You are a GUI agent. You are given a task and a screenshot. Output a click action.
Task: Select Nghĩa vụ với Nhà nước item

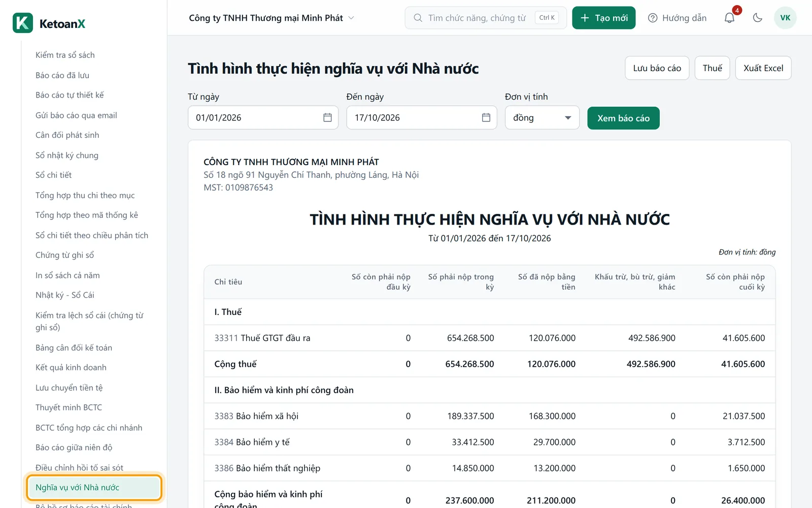point(94,488)
